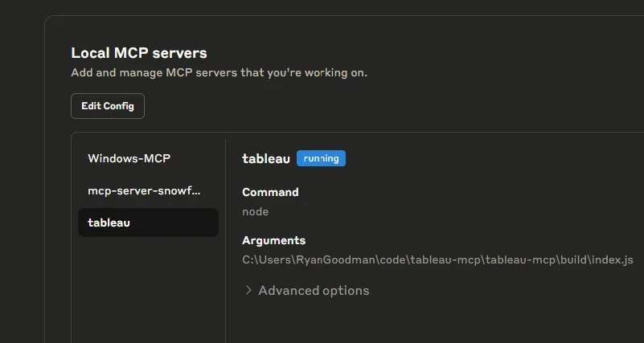Choose the highlighted tableau entry in sidebar
Screen dimensions: 644x343
pyautogui.click(x=148, y=223)
